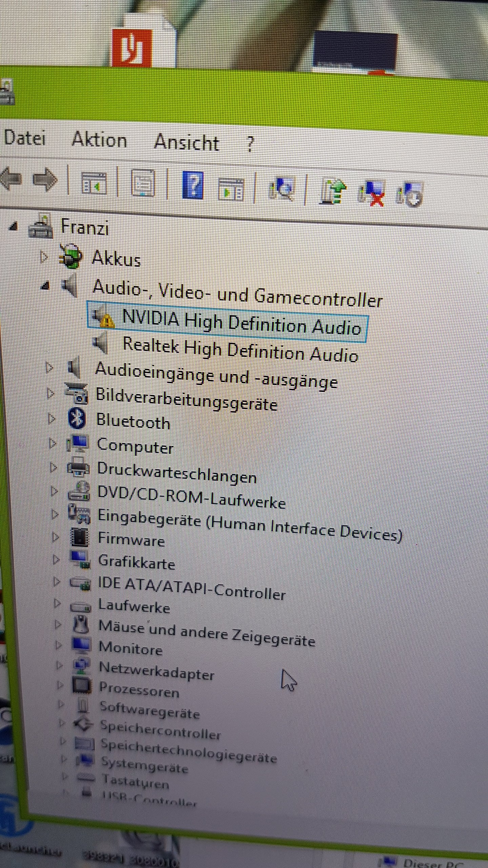This screenshot has width=488, height=868.
Task: Open the Aktion menu
Action: pos(99,140)
